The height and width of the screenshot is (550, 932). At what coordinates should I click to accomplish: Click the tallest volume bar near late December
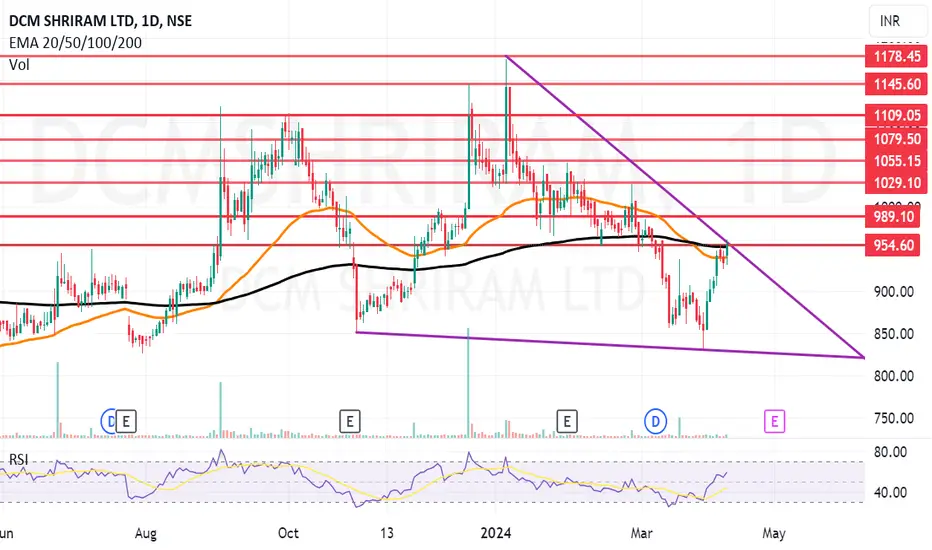[x=468, y=382]
